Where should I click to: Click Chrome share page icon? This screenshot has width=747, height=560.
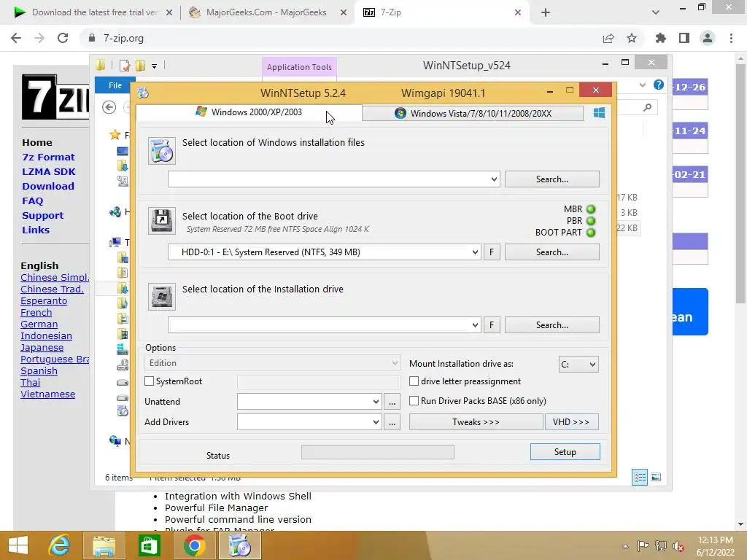608,38
